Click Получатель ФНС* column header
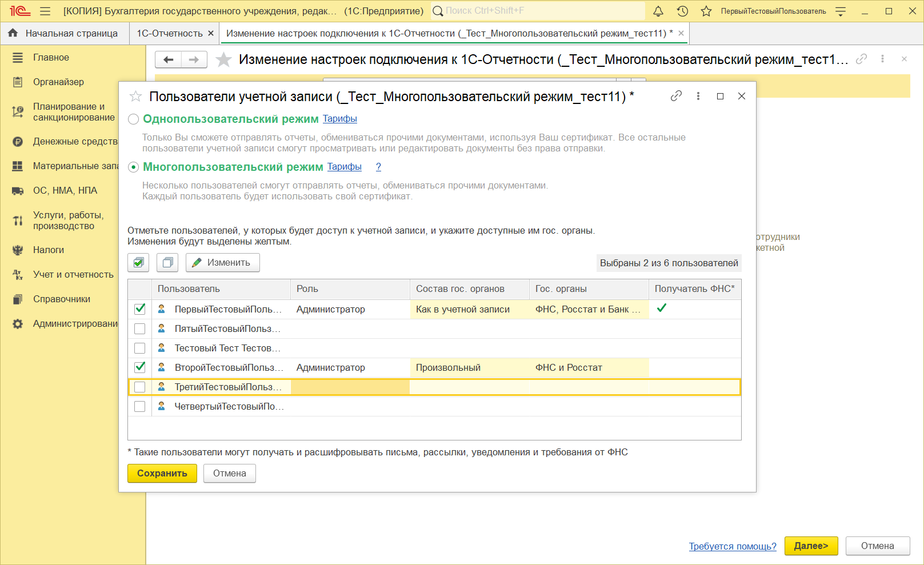 [x=695, y=289]
